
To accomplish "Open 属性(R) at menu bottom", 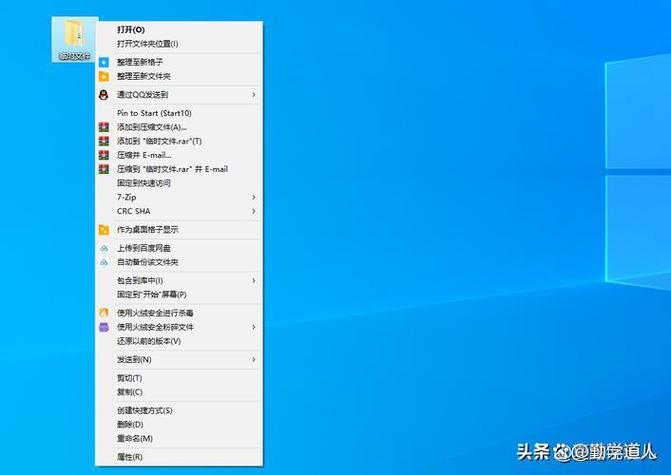I will click(x=179, y=457).
